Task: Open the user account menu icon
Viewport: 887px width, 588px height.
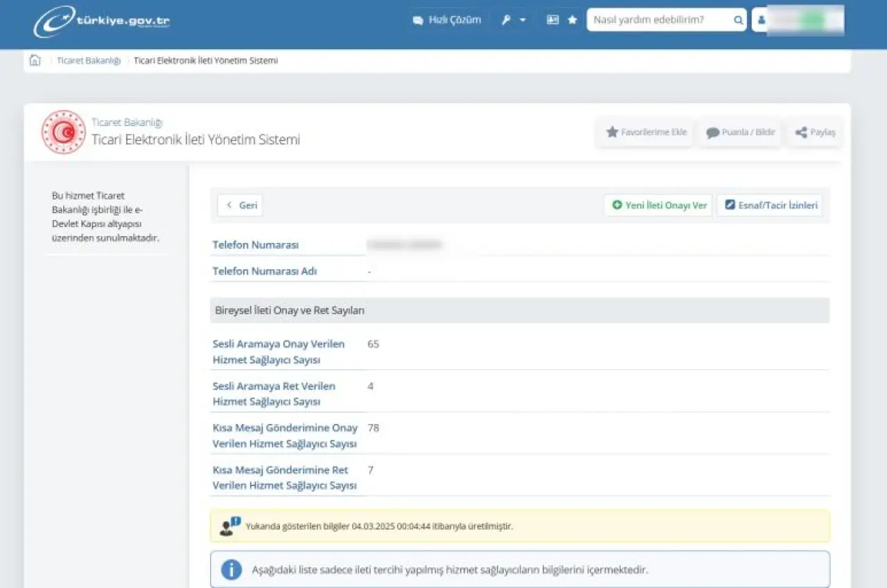Action: click(x=762, y=20)
